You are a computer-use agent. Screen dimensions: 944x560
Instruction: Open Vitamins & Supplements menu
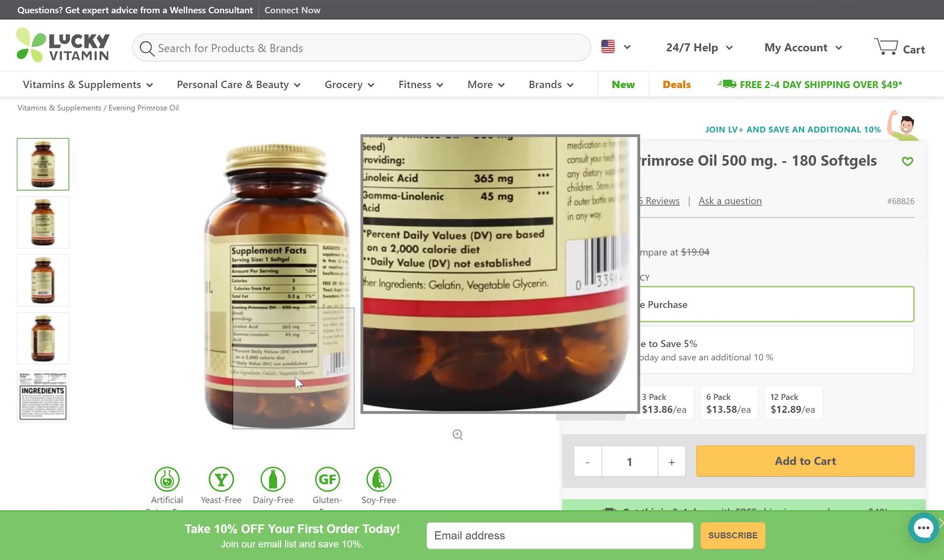click(87, 85)
